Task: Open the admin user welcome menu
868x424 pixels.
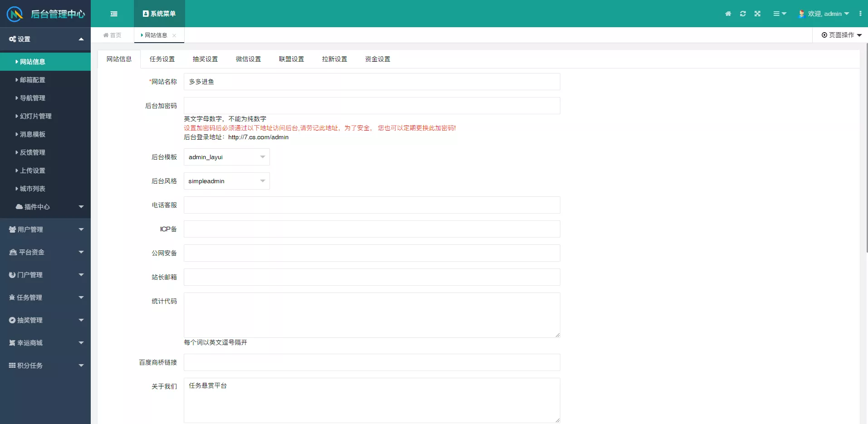Action: (824, 14)
